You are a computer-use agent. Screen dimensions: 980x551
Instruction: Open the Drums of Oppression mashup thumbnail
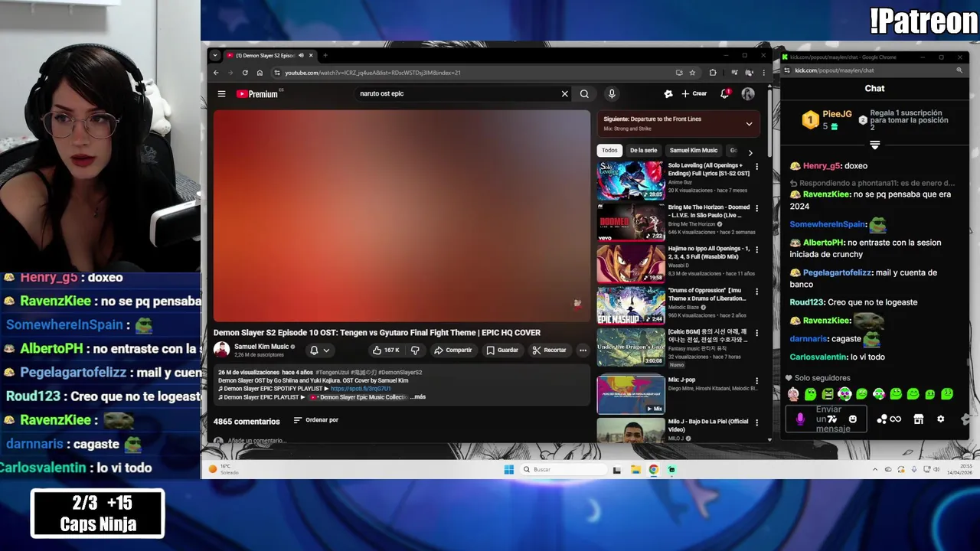pyautogui.click(x=631, y=305)
